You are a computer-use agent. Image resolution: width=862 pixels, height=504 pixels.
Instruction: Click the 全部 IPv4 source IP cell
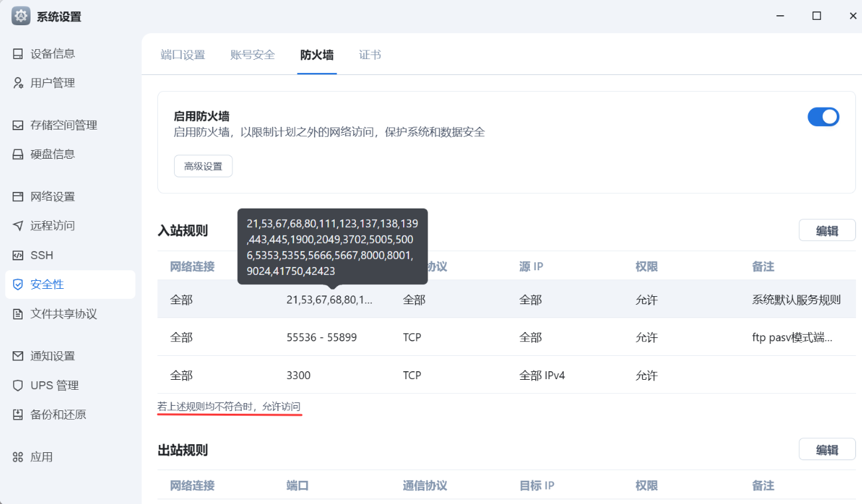point(542,375)
